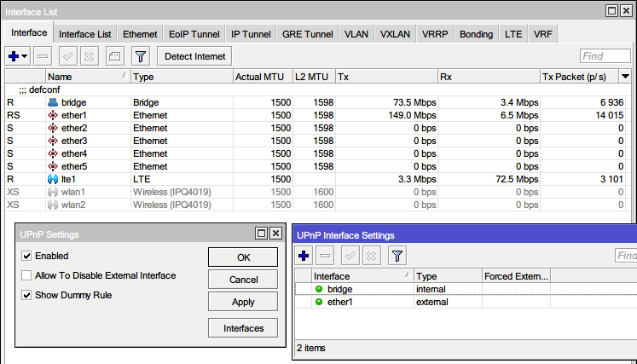Screen dimensions: 637x364
Task: Select the VXLAN tab
Action: [395, 34]
